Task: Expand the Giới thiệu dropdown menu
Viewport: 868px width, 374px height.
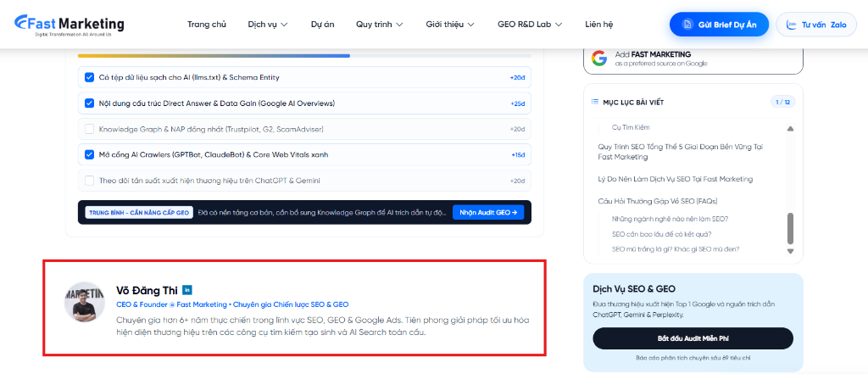Action: (x=450, y=25)
